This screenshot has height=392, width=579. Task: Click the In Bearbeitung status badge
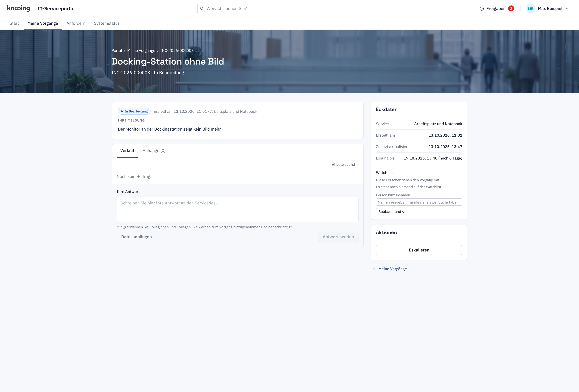pyautogui.click(x=134, y=111)
